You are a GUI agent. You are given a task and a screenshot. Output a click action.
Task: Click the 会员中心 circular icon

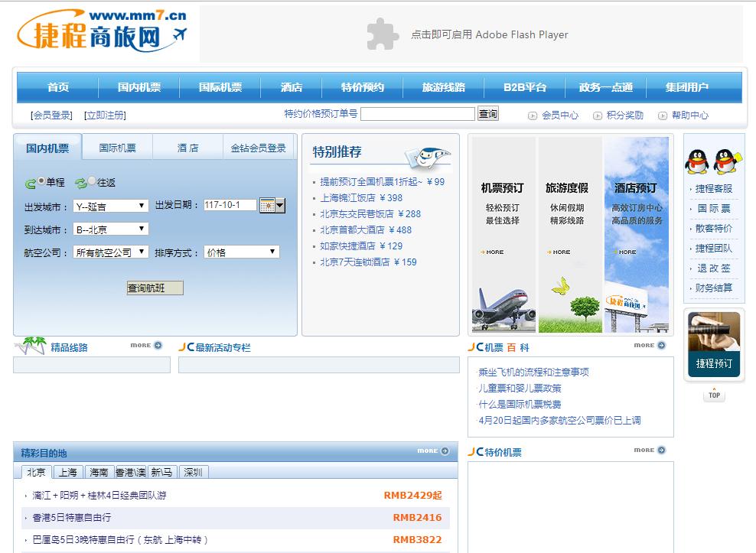coord(533,115)
